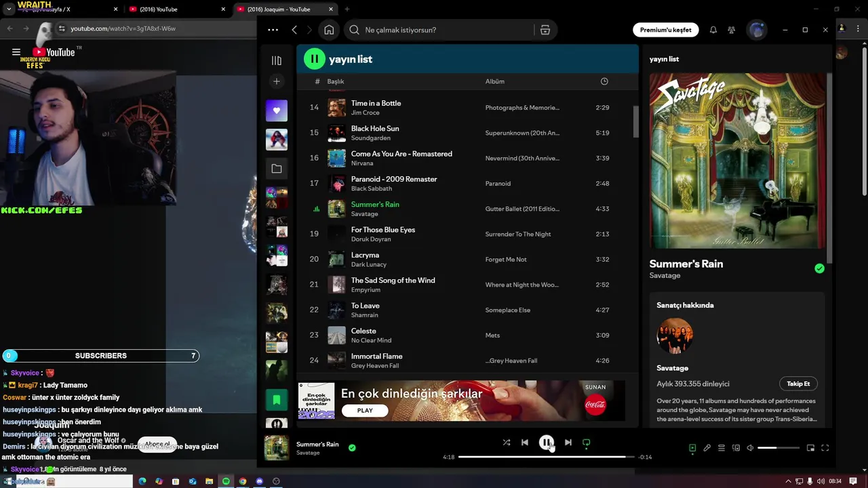This screenshot has height=488, width=868.
Task: Open Spotify notifications bell
Action: click(x=713, y=30)
